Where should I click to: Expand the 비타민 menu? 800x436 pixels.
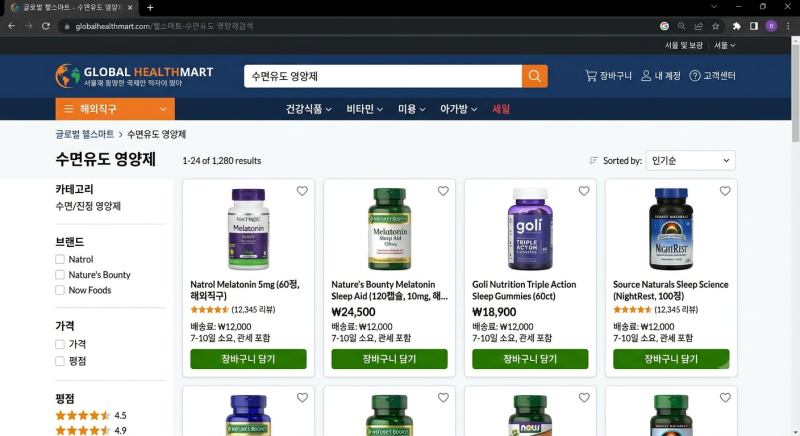pyautogui.click(x=364, y=109)
